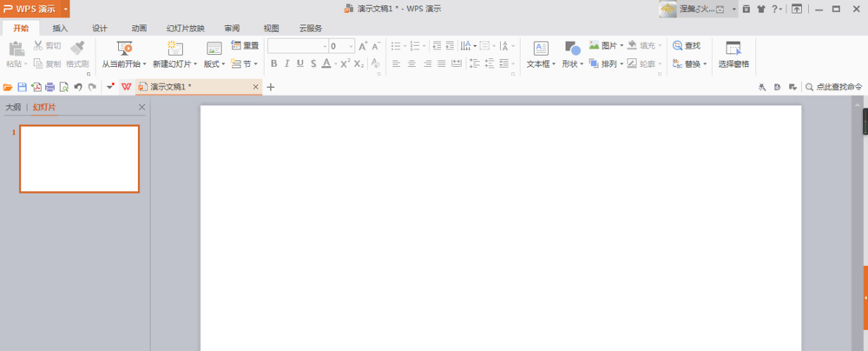Increase font size with A+ icon
868x351 pixels.
[363, 46]
